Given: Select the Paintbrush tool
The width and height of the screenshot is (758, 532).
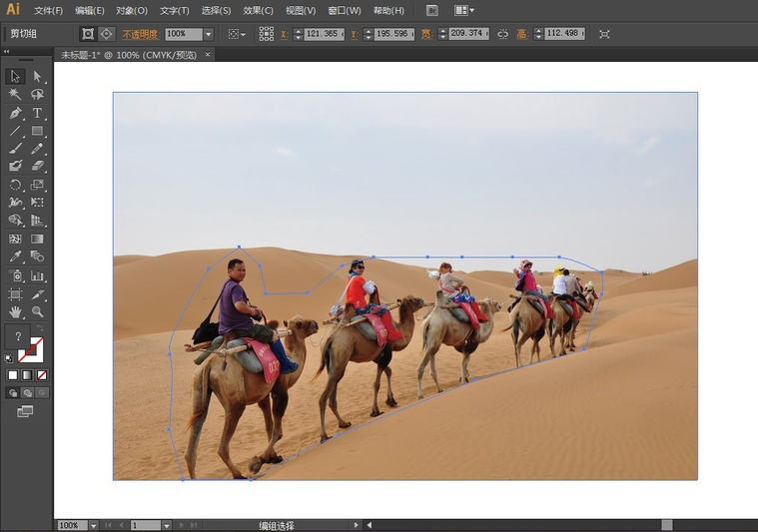Looking at the screenshot, I should [x=15, y=149].
